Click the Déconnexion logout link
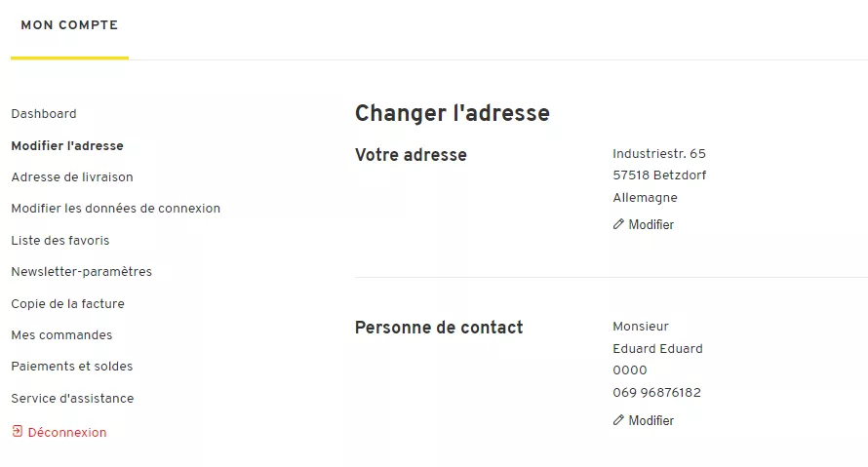 tap(67, 433)
